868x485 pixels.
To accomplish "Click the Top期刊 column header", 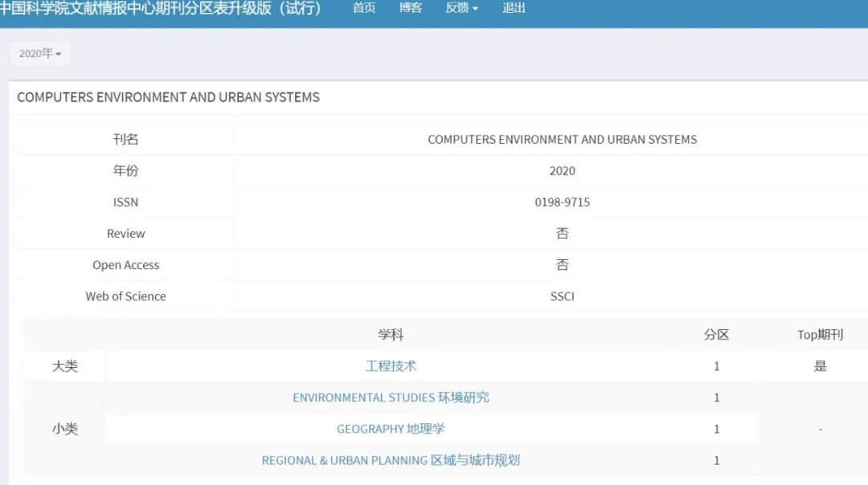I will [x=821, y=335].
